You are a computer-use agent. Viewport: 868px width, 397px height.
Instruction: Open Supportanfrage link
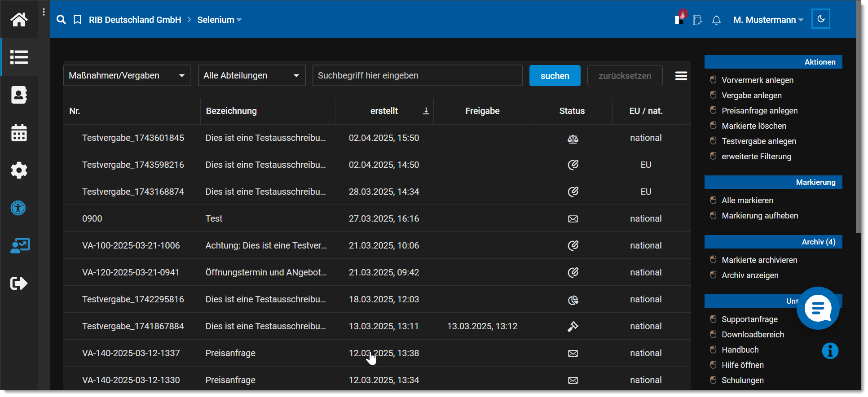[749, 319]
